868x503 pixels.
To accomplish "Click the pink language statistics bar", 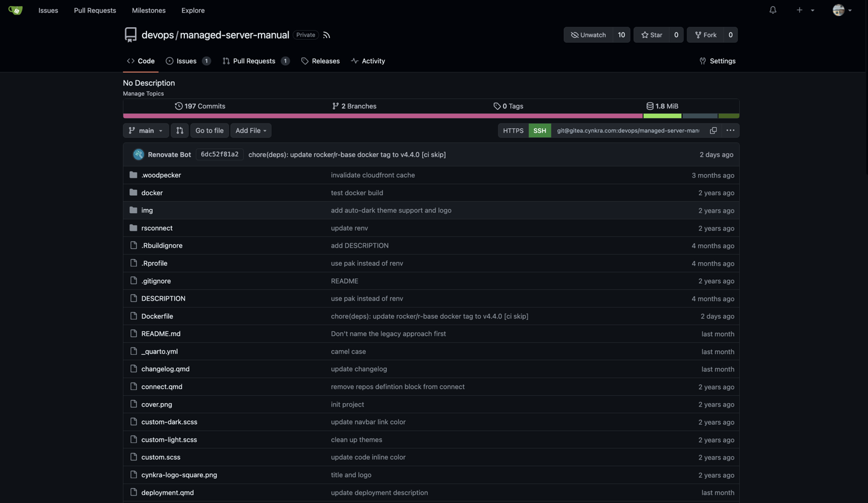I will click(382, 116).
